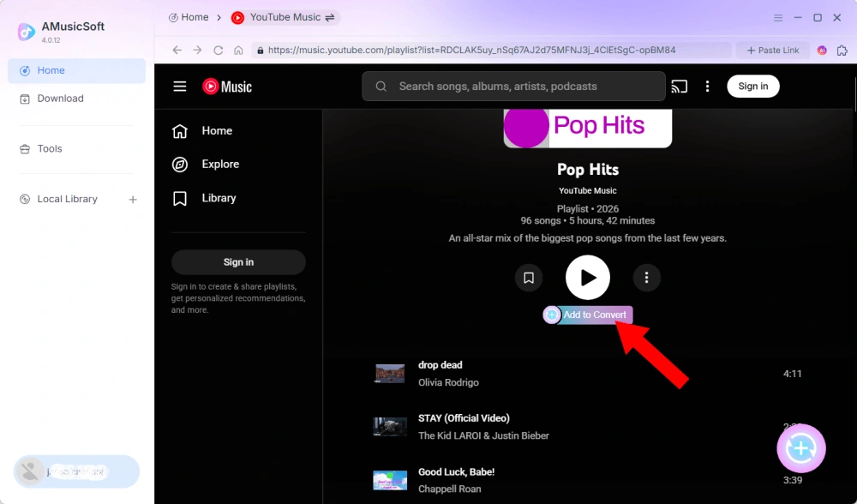This screenshot has height=504, width=857.
Task: Click the Add to Convert button
Action: tap(588, 315)
